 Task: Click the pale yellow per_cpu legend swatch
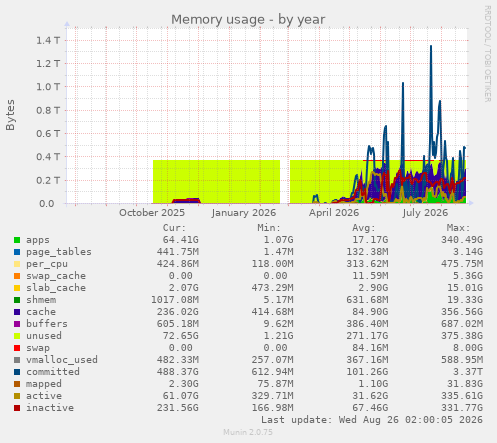coord(17,264)
